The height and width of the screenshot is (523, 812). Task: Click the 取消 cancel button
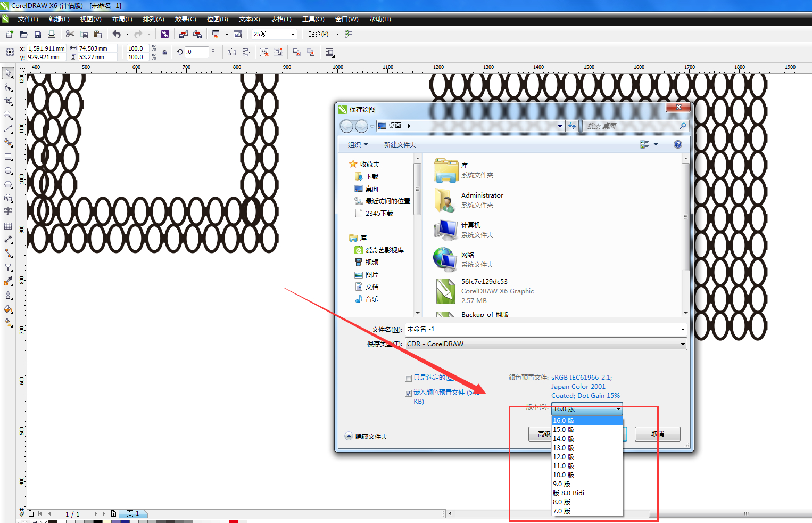tap(658, 434)
